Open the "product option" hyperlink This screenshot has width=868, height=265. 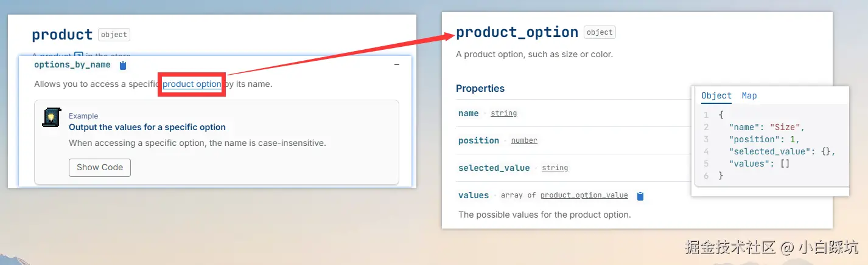(x=192, y=84)
